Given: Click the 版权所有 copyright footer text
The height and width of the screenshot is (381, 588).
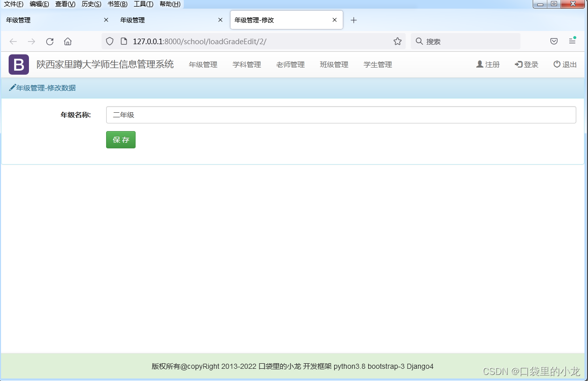Looking at the screenshot, I should pyautogui.click(x=292, y=366).
